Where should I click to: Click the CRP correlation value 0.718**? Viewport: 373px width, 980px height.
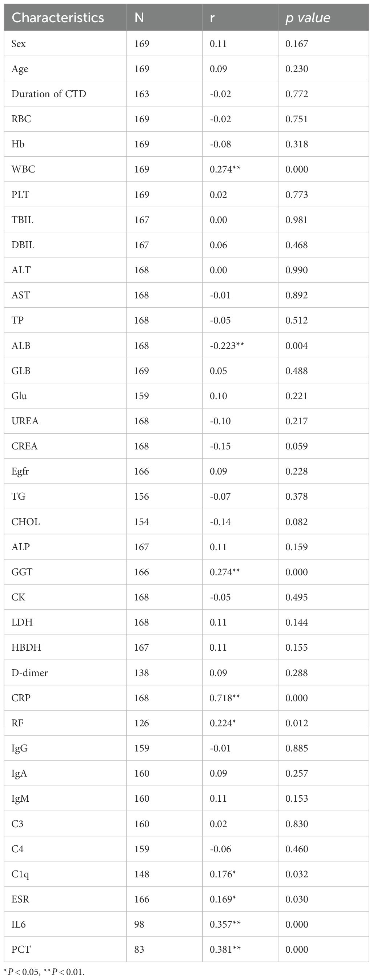coord(225,698)
